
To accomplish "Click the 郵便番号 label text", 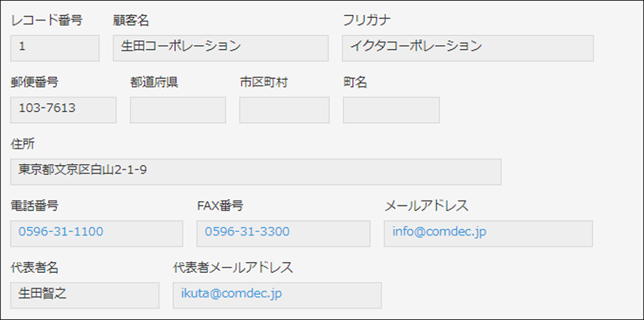I will (x=35, y=82).
